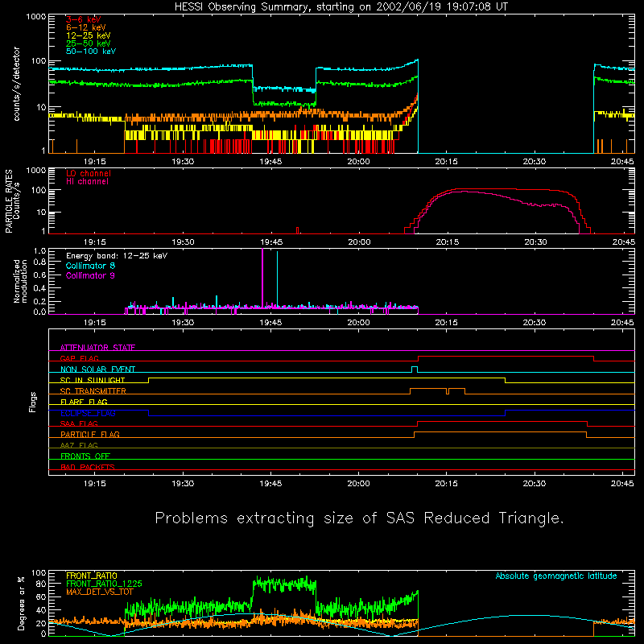Viewport: 644px width, 644px height.
Task: Click the short cyan NON_SOLAR_EVENT pulse
Action: point(415,369)
